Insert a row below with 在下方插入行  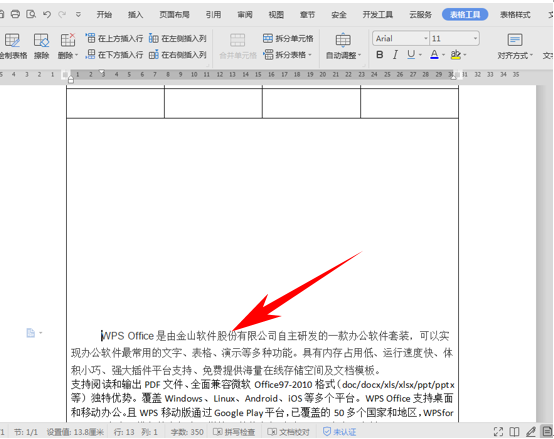coord(114,54)
